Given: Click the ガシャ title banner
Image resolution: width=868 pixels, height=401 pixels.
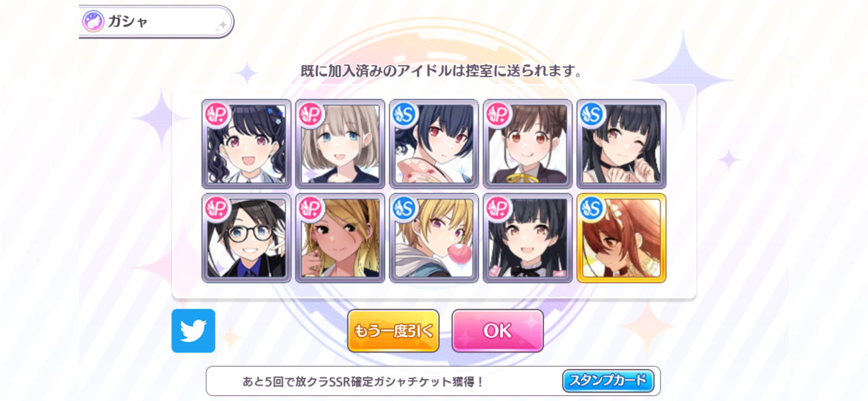Looking at the screenshot, I should (156, 22).
